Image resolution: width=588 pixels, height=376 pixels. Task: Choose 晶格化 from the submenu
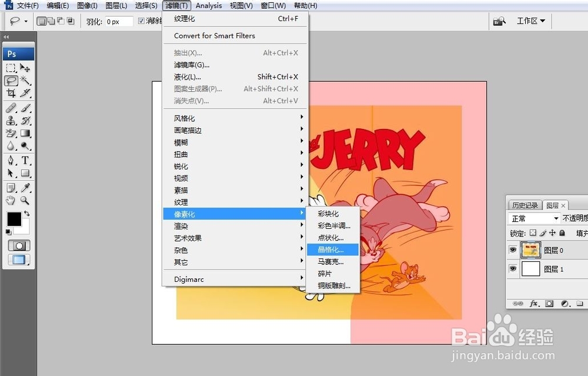click(333, 249)
